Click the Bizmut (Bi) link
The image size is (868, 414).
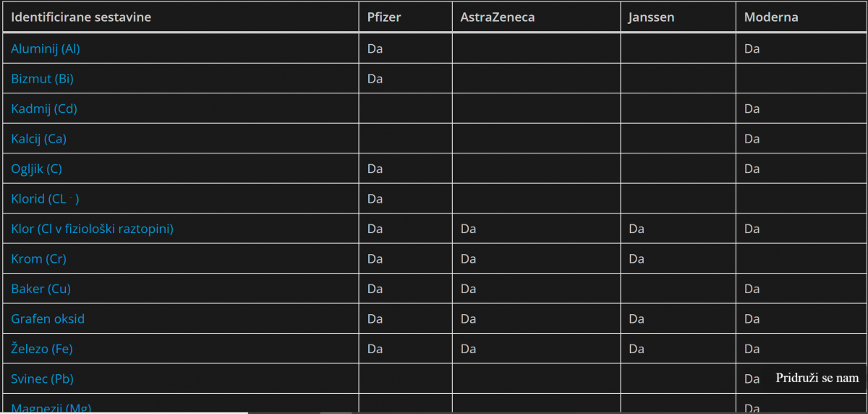point(42,78)
